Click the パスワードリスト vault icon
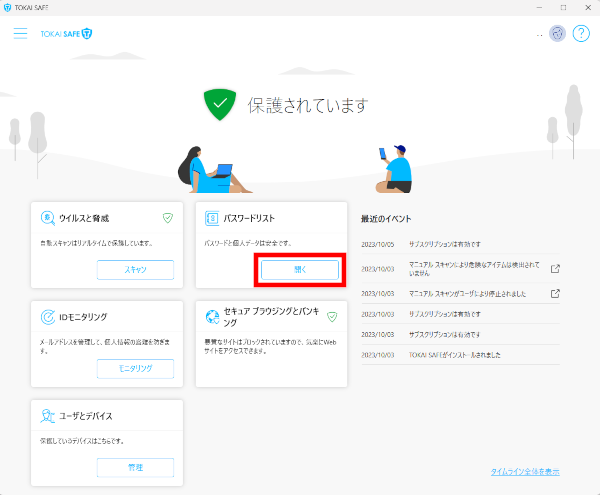The image size is (600, 495). tap(212, 218)
